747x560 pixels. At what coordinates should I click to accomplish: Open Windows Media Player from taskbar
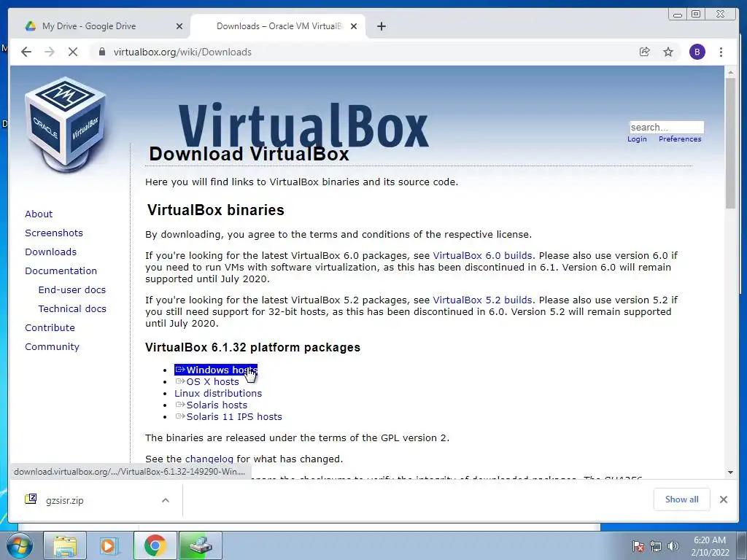point(109,545)
